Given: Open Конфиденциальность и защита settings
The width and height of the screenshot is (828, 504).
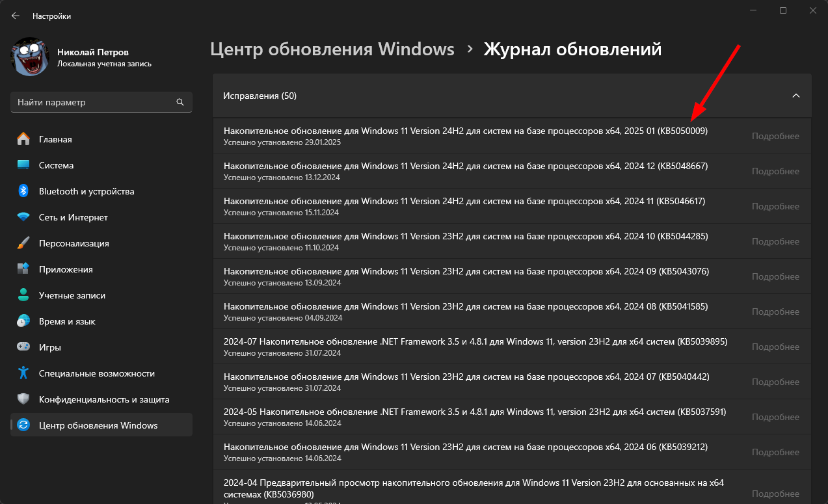Looking at the screenshot, I should tap(101, 399).
